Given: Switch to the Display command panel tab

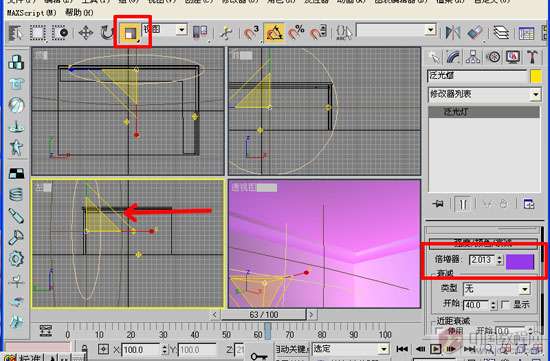Looking at the screenshot, I should 513,57.
